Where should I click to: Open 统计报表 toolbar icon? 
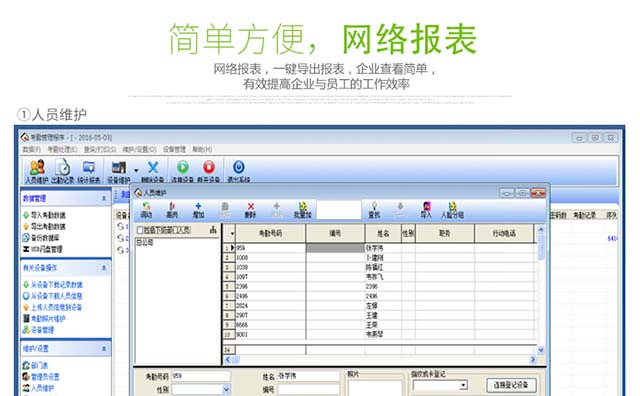[x=89, y=171]
